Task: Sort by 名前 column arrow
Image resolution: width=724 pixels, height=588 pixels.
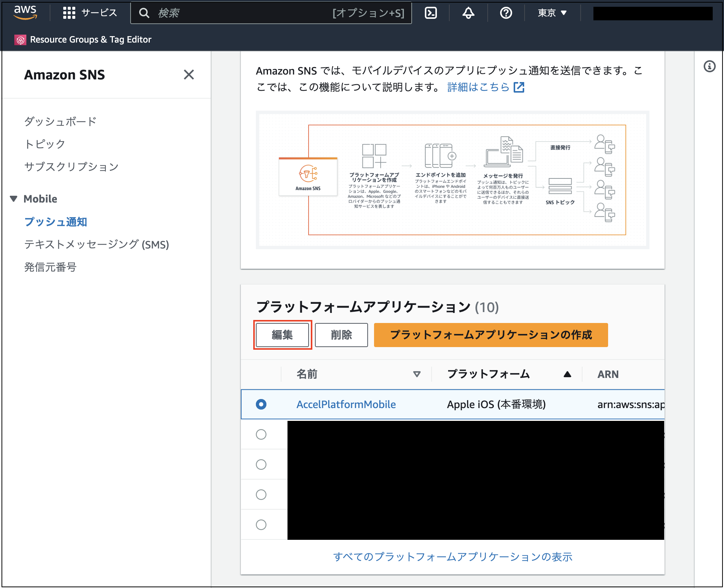Action: pos(417,374)
